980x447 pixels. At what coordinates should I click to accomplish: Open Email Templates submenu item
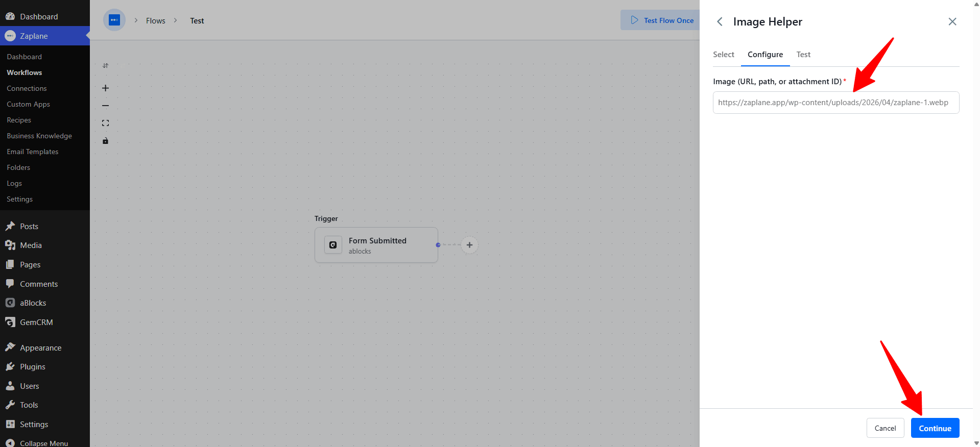[33, 152]
